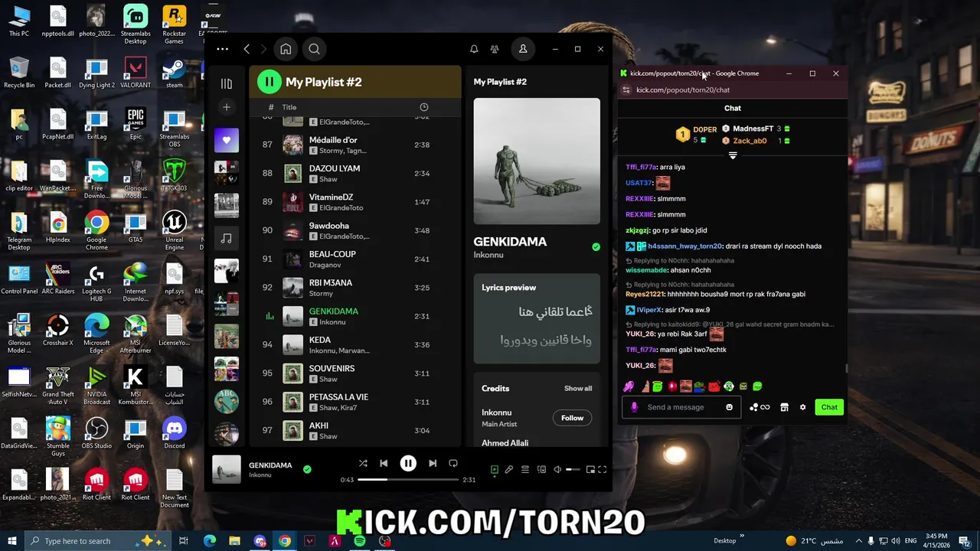Select the track RBI M3ANA
Image resolution: width=980 pixels, height=551 pixels.
click(x=355, y=288)
